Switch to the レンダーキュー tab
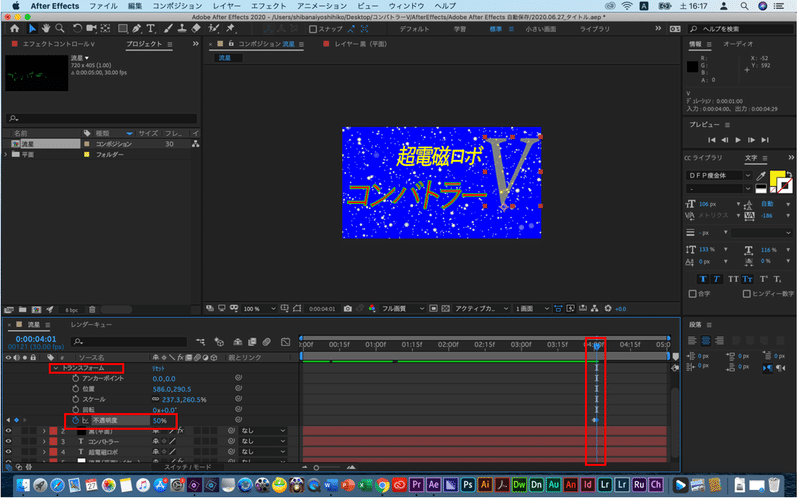The height and width of the screenshot is (499, 800). click(91, 325)
